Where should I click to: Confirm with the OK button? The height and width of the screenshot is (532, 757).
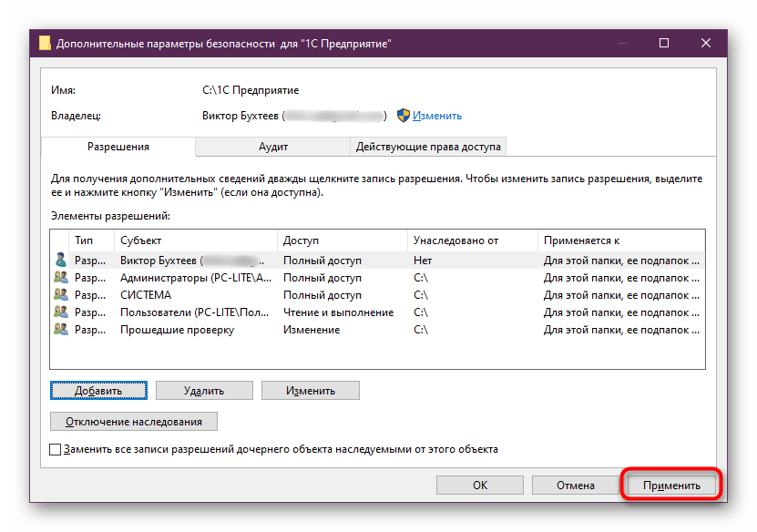point(480,486)
